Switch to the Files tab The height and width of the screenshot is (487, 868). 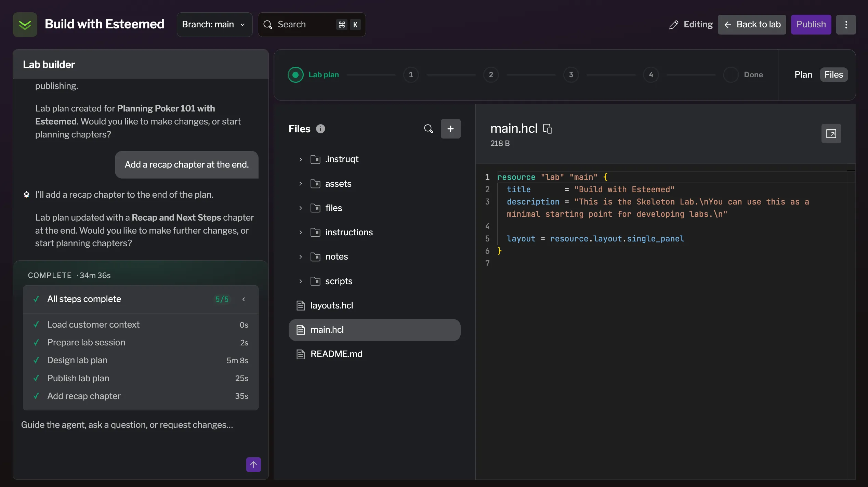(834, 75)
